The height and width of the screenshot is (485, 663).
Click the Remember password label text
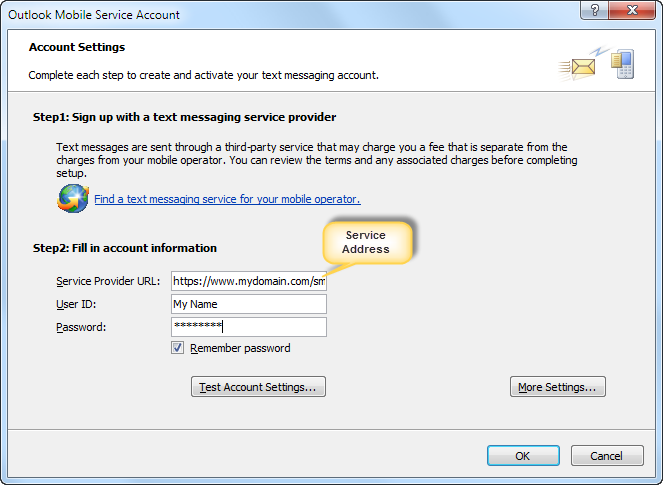tap(240, 348)
